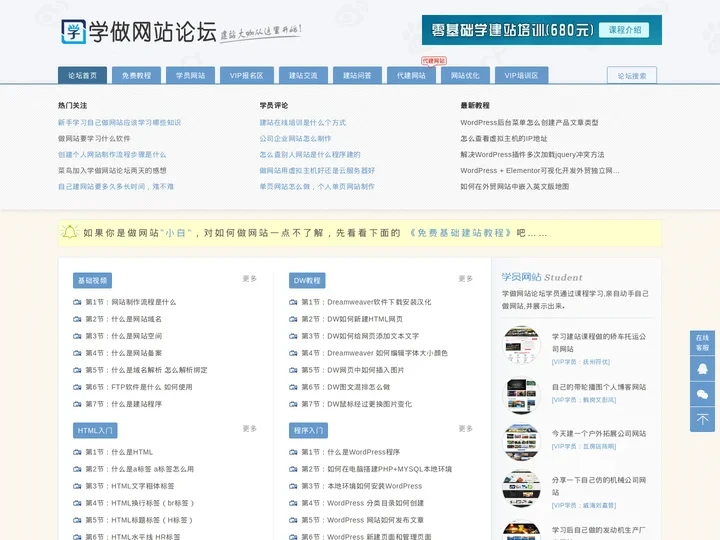This screenshot has height=540, width=720.
Task: Open 第7节：DW鼠标经过更换图片变化
Action: point(357,404)
